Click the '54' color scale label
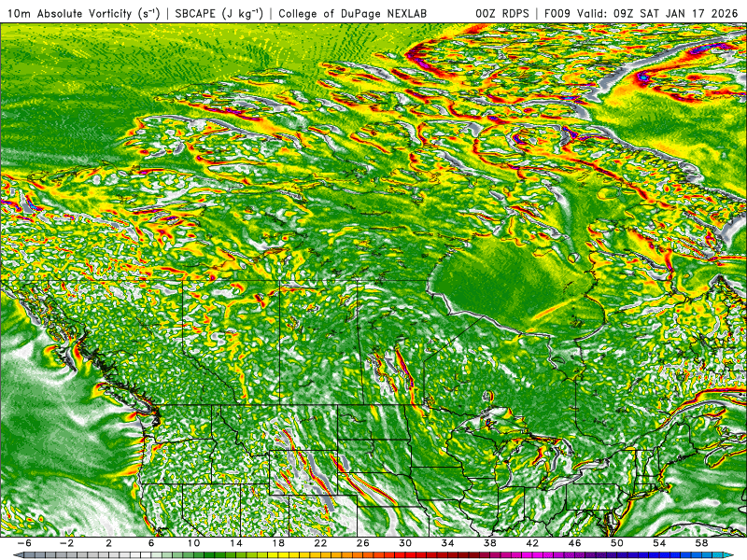 [659, 543]
